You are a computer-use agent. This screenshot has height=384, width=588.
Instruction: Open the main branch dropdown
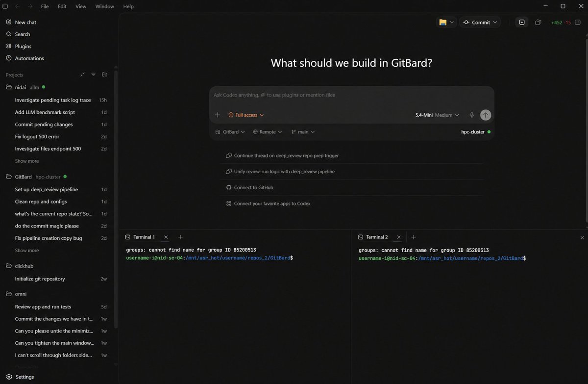303,132
